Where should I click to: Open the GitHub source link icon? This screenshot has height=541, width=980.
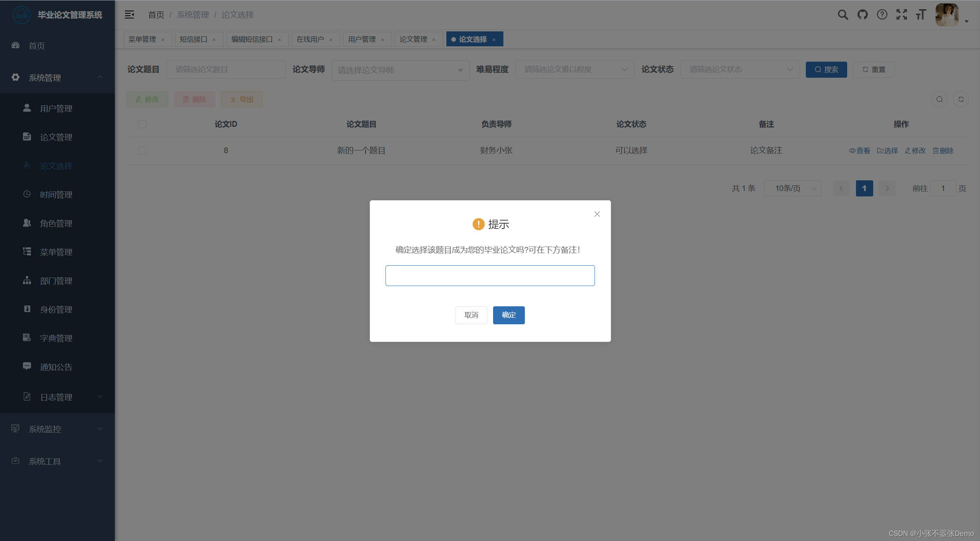pyautogui.click(x=862, y=15)
